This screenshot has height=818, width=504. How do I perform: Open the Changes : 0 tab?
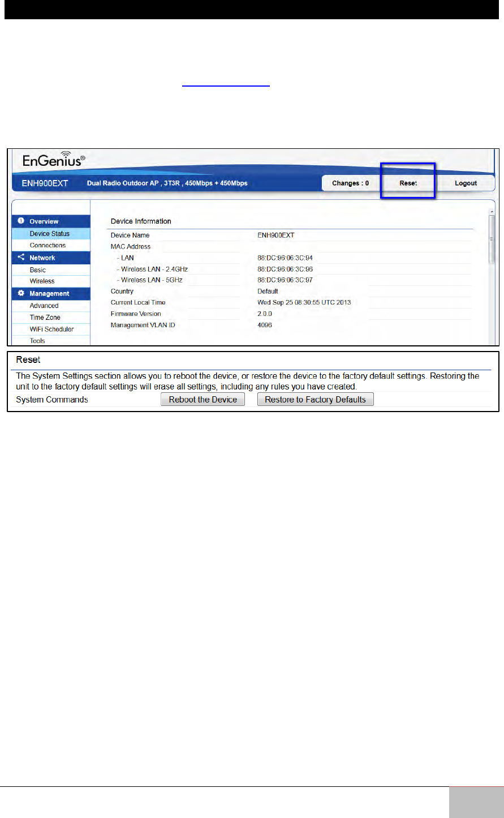click(x=350, y=183)
